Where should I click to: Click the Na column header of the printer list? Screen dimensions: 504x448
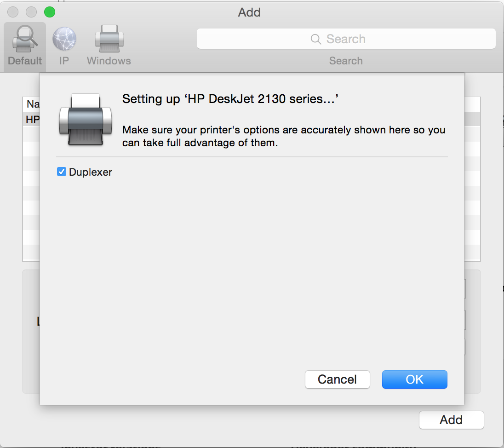point(33,104)
